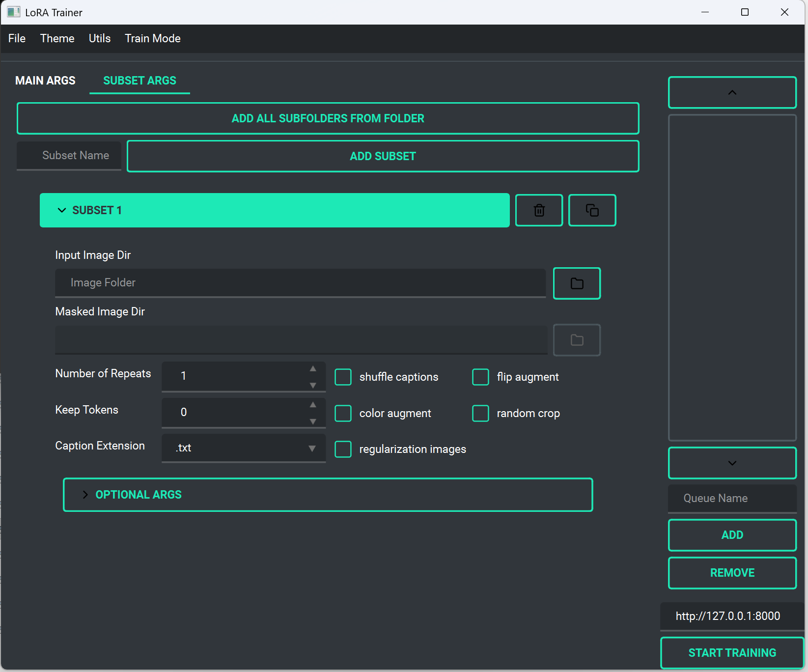Maximize the LoRA Trainer window

pyautogui.click(x=745, y=12)
